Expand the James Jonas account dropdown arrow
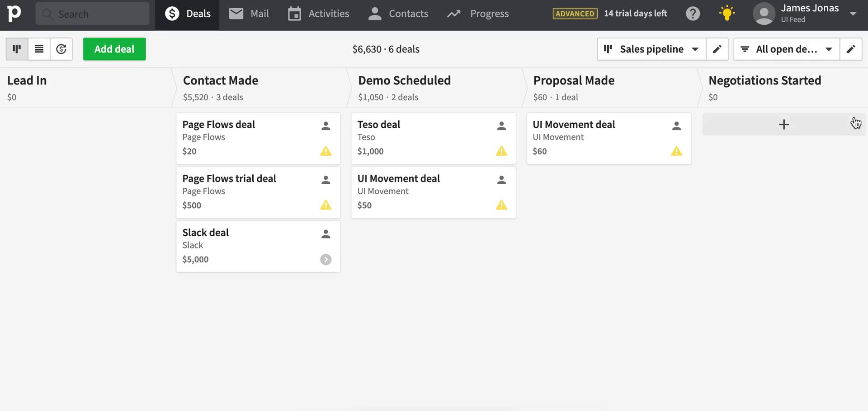 [853, 14]
